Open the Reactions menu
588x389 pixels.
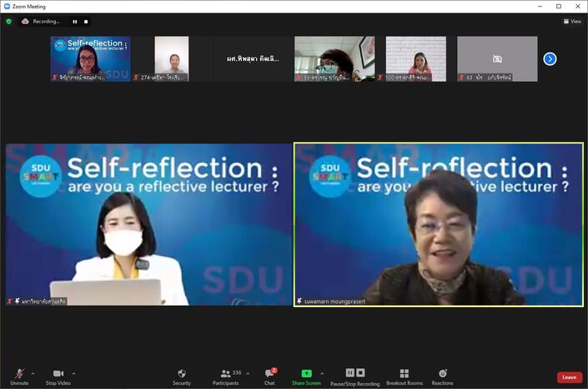tap(443, 377)
